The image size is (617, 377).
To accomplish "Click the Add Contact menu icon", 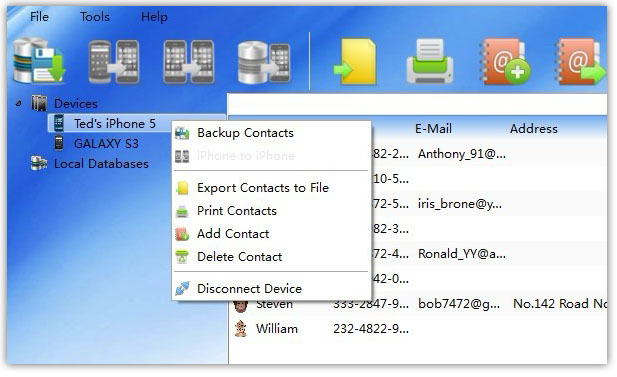I will pyautogui.click(x=182, y=234).
